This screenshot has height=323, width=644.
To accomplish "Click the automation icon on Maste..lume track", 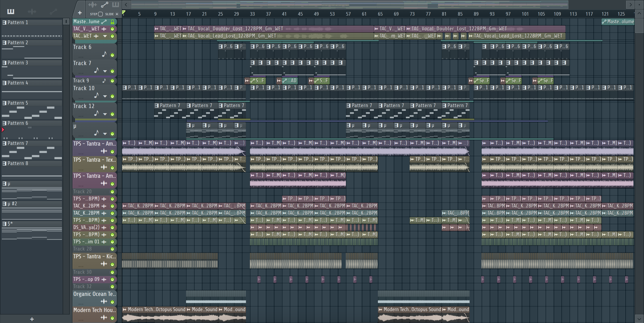I will 104,22.
